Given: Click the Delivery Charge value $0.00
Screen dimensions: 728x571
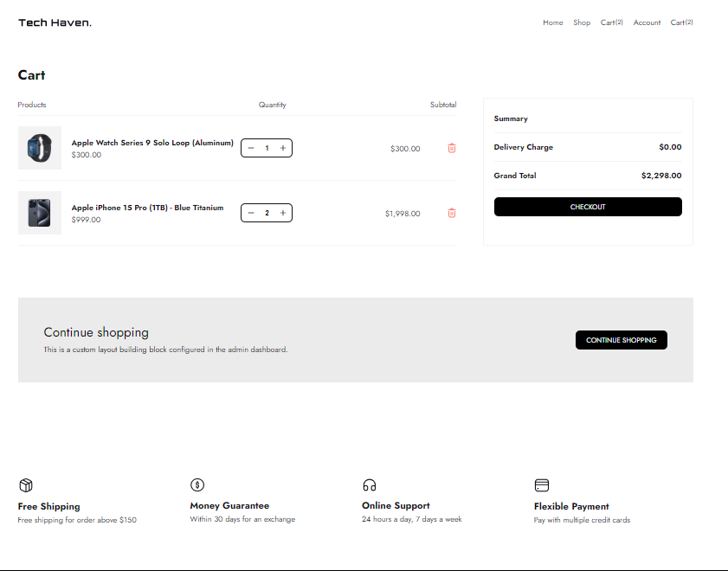Looking at the screenshot, I should (670, 147).
